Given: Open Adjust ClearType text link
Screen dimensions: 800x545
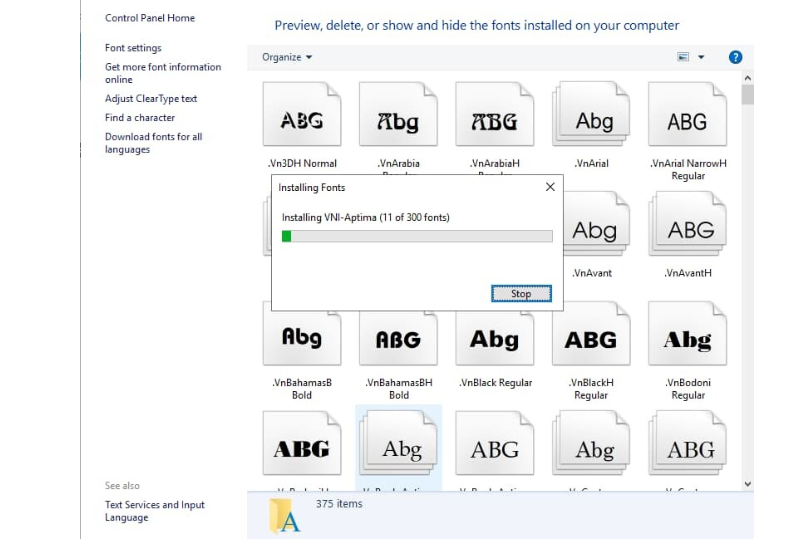Looking at the screenshot, I should (x=151, y=98).
